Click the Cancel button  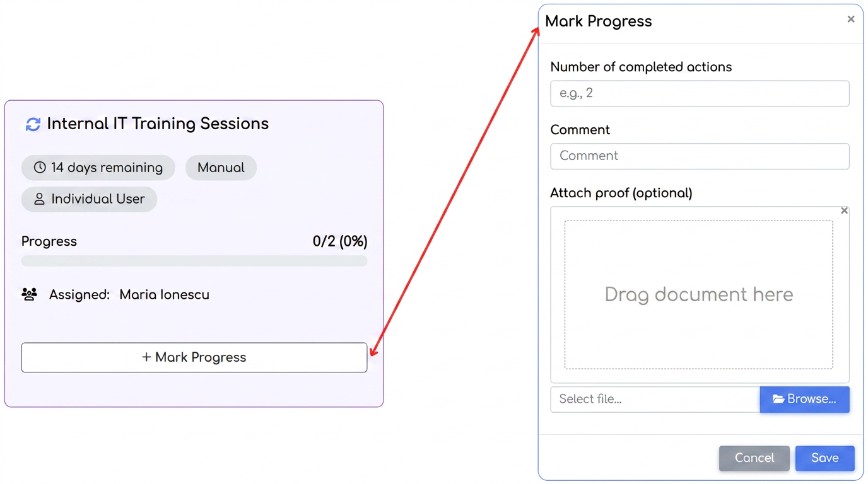point(754,458)
